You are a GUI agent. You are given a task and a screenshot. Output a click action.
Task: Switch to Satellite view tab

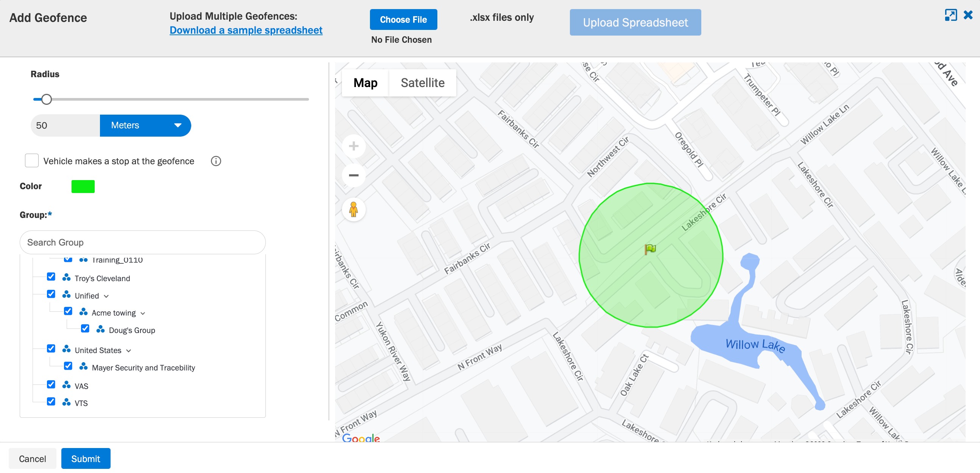pyautogui.click(x=423, y=83)
